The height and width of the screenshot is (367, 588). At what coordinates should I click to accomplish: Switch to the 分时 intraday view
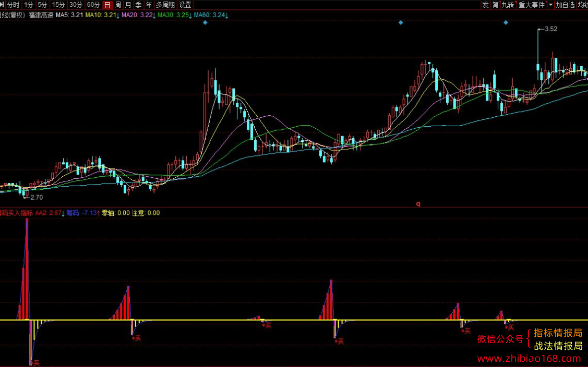pos(13,5)
